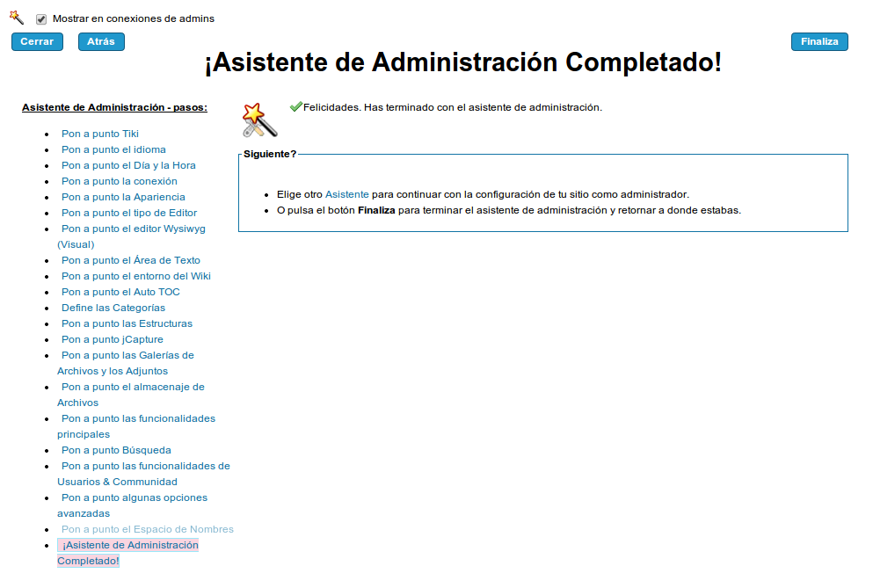The height and width of the screenshot is (588, 873).
Task: Select 'Pon a punto el Día y la Hora'
Action: pos(128,165)
